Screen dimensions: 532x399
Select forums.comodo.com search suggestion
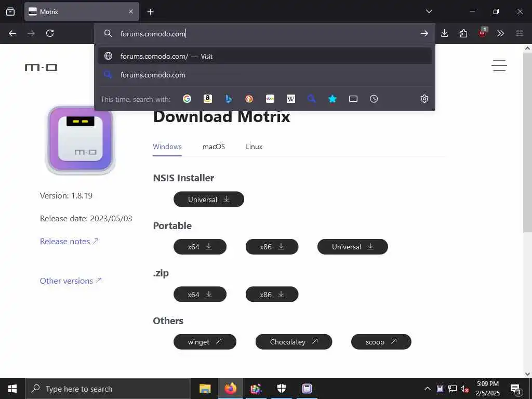(264, 75)
